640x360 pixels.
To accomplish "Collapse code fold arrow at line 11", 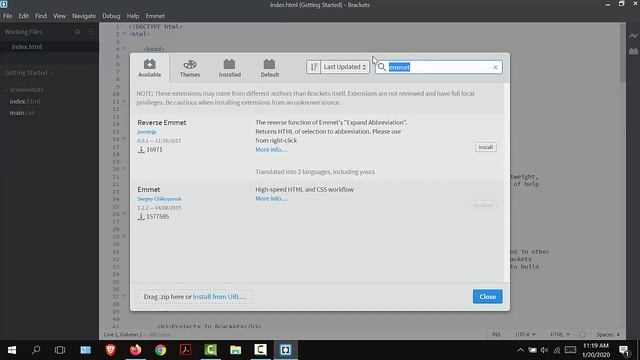I will pos(124,101).
